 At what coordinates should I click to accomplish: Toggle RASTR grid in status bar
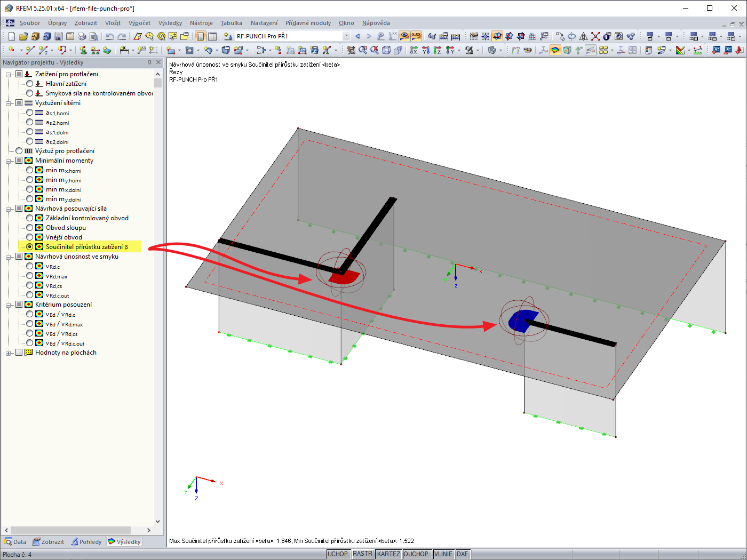[362, 554]
